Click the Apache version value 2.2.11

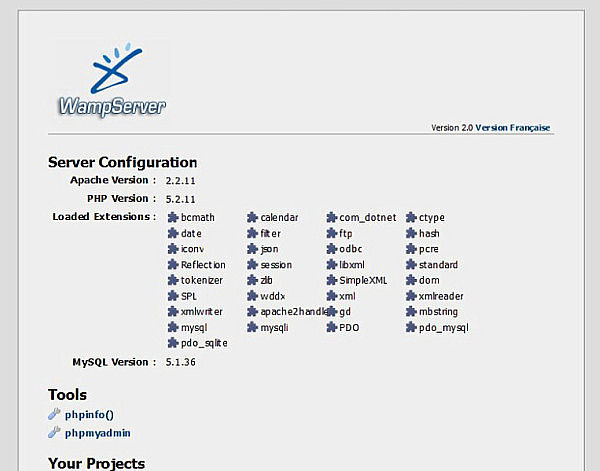click(x=180, y=181)
